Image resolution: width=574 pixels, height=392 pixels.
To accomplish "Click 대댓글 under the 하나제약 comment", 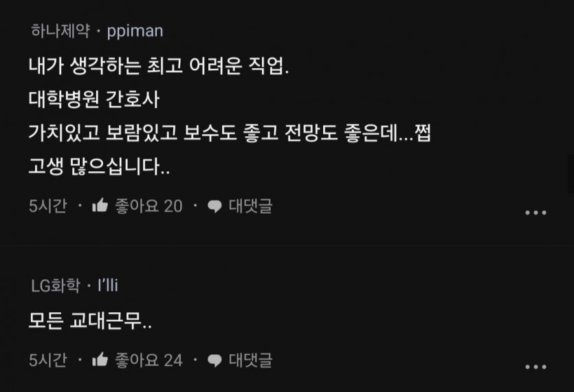I will [x=250, y=206].
